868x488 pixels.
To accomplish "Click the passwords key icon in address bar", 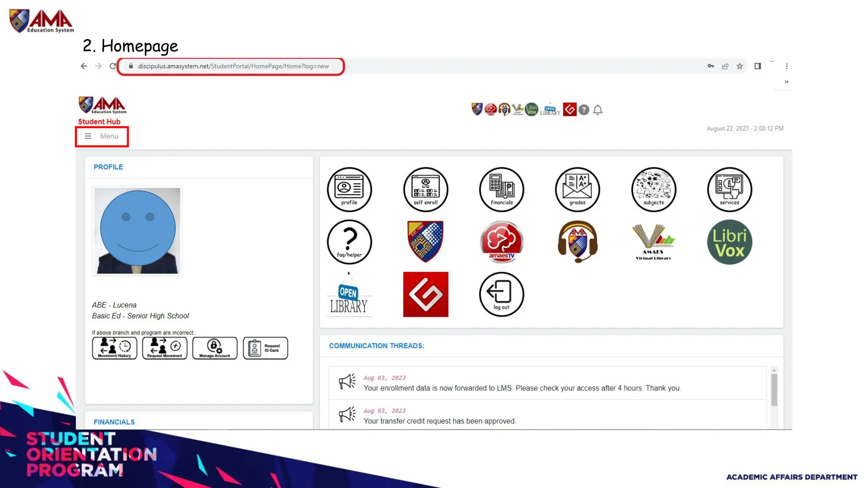I will tap(711, 67).
